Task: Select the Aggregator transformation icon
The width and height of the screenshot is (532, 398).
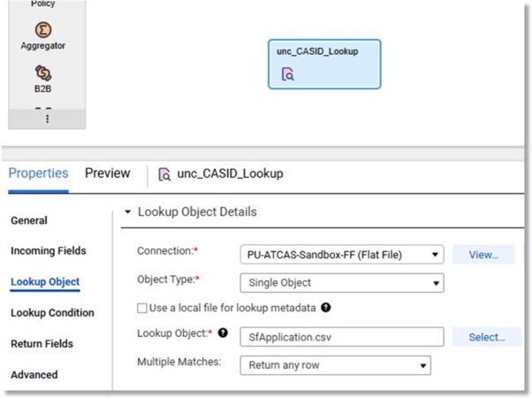Action: pyautogui.click(x=43, y=30)
